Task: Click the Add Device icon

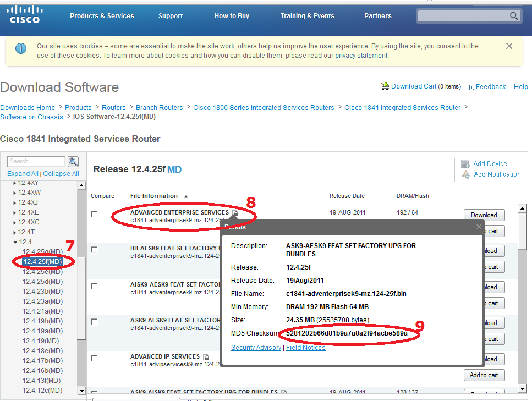Action: (x=465, y=164)
